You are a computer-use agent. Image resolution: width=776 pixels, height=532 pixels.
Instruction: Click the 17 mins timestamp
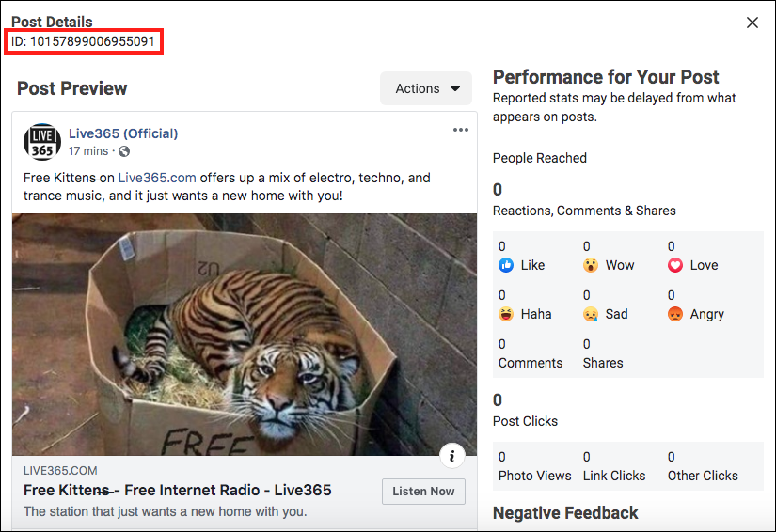(x=88, y=150)
